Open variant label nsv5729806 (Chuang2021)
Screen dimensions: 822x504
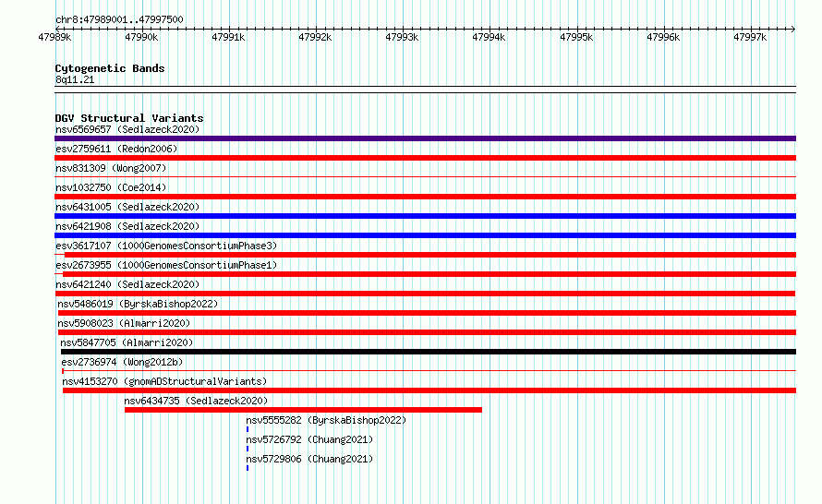coord(309,459)
